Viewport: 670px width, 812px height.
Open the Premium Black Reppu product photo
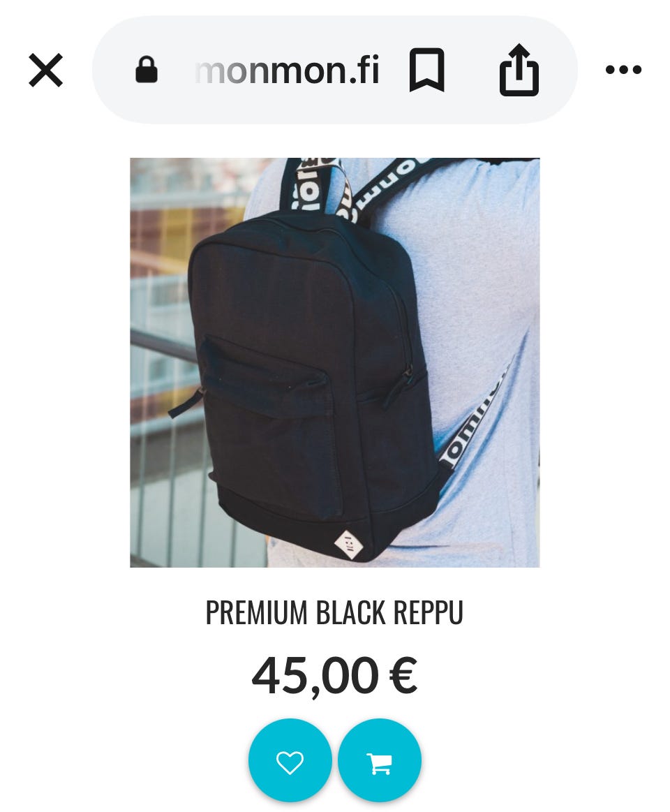pyautogui.click(x=334, y=362)
